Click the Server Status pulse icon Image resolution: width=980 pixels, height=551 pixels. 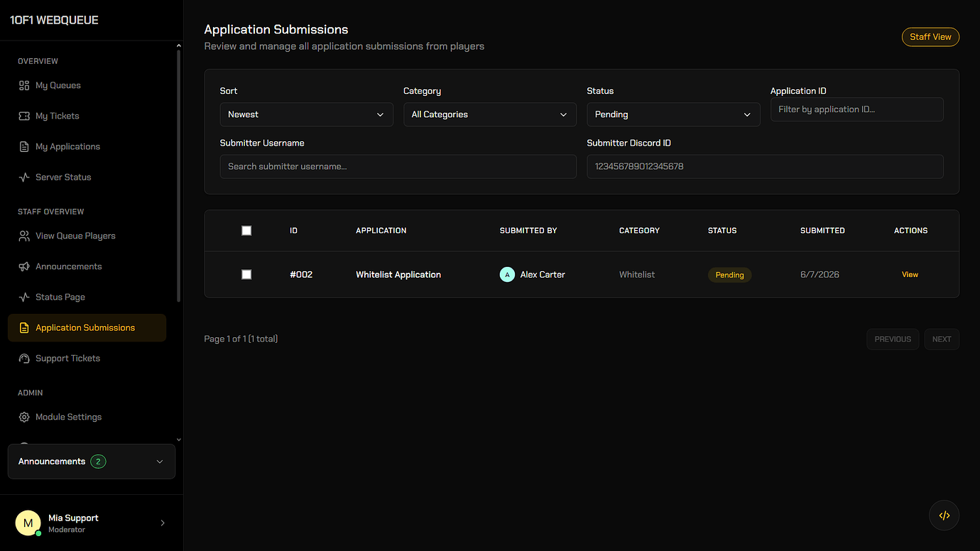(x=24, y=177)
